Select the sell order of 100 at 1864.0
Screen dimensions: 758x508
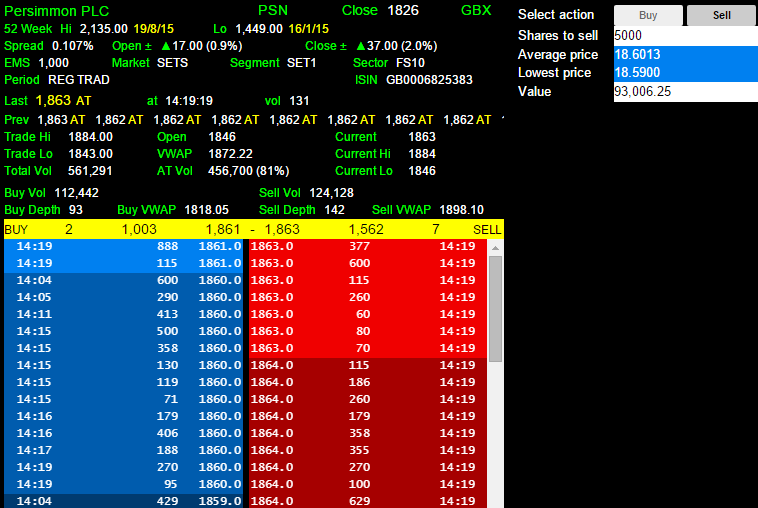pyautogui.click(x=368, y=484)
